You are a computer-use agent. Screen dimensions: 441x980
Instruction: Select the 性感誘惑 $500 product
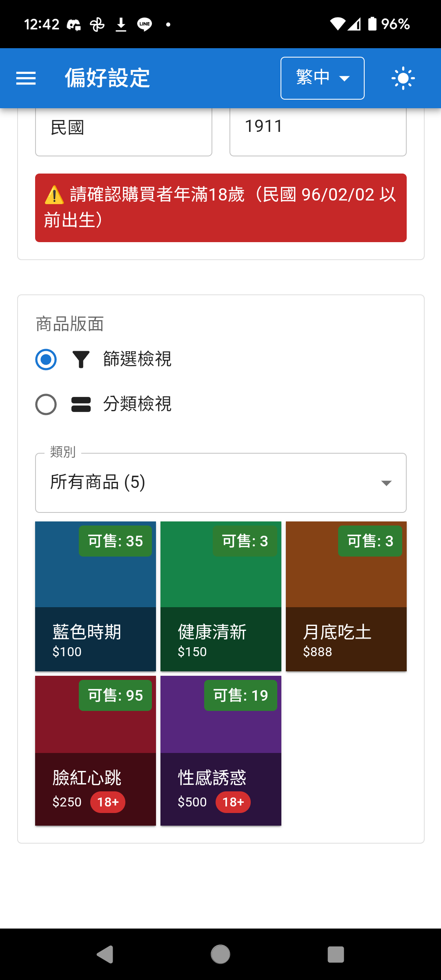pyautogui.click(x=221, y=751)
